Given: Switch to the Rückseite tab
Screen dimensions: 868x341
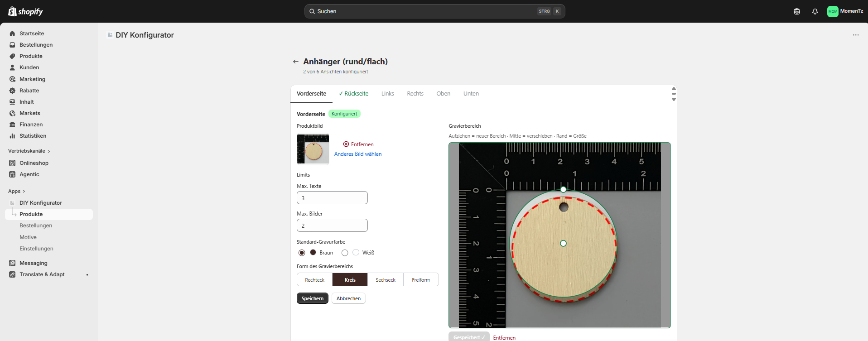Looking at the screenshot, I should (x=353, y=94).
